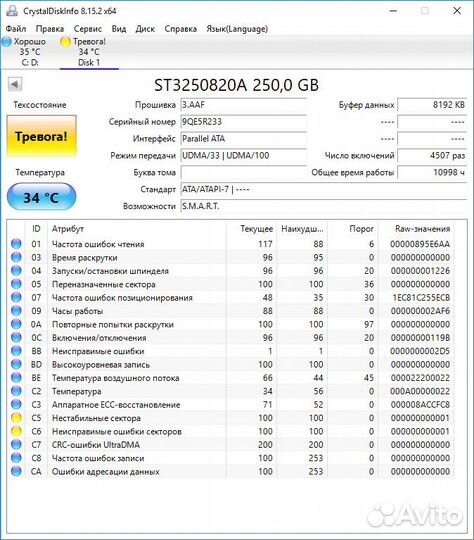Image resolution: width=474 pixels, height=540 pixels.
Task: Click the Атрибут column header
Action: coord(137,229)
